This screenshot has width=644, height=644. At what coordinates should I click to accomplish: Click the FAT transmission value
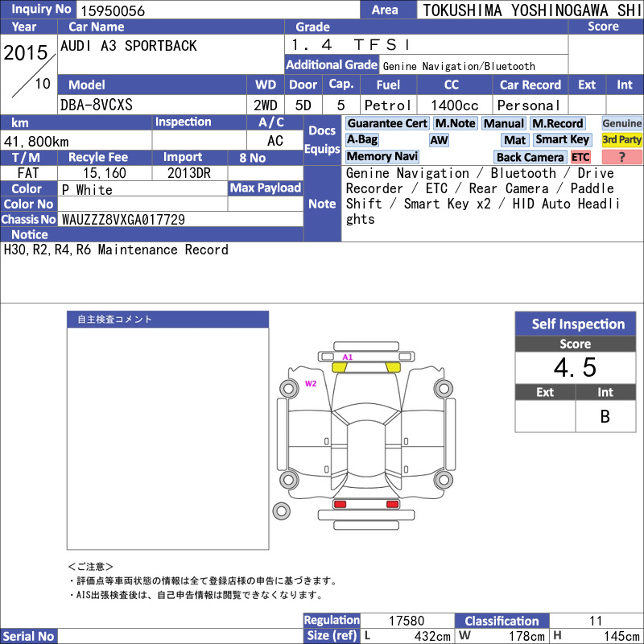coord(28,173)
